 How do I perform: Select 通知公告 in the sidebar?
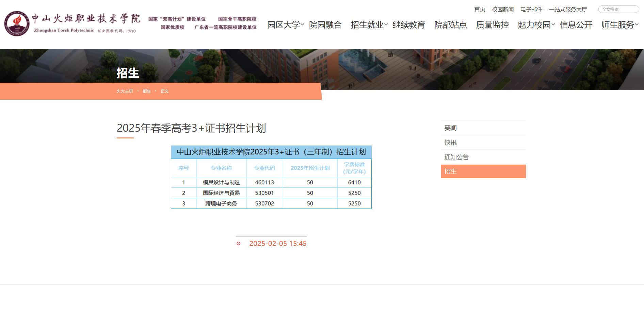[x=456, y=157]
